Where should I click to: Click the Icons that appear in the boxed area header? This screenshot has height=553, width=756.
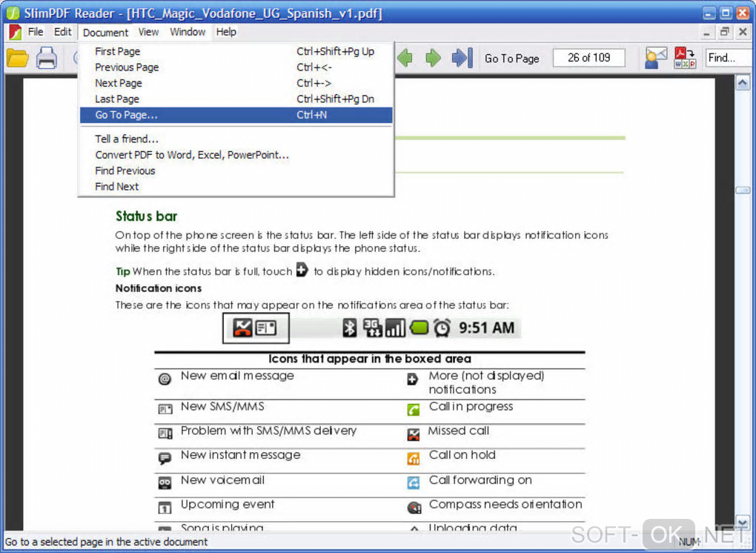pos(370,359)
